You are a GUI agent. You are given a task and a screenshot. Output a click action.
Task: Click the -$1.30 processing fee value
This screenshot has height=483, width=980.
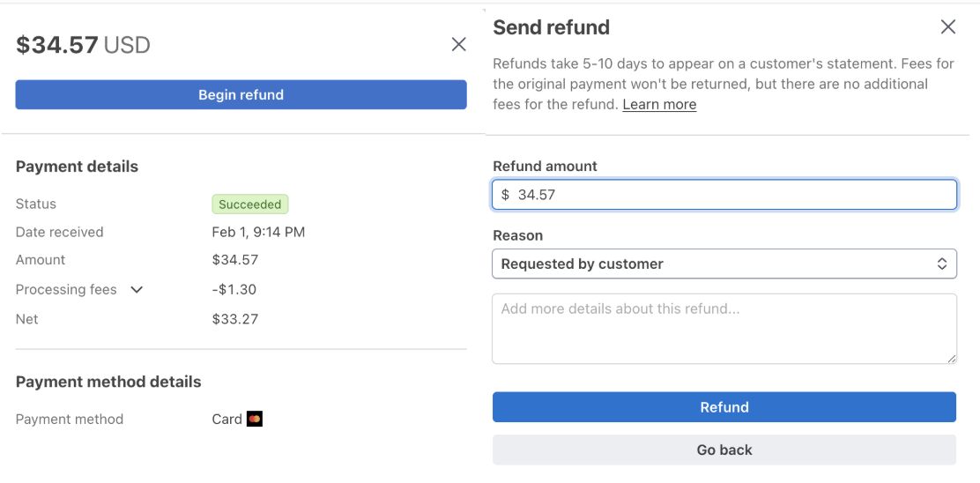234,290
